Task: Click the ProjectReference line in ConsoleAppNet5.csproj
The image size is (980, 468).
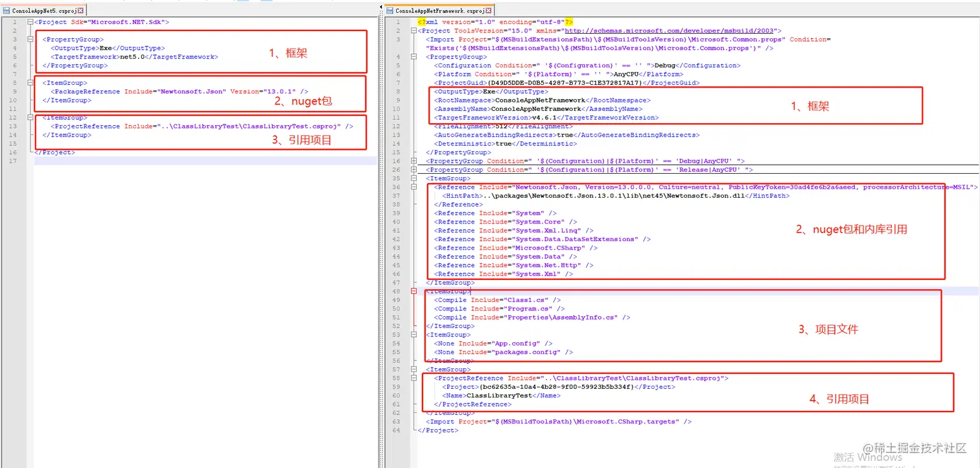Action: click(202, 126)
